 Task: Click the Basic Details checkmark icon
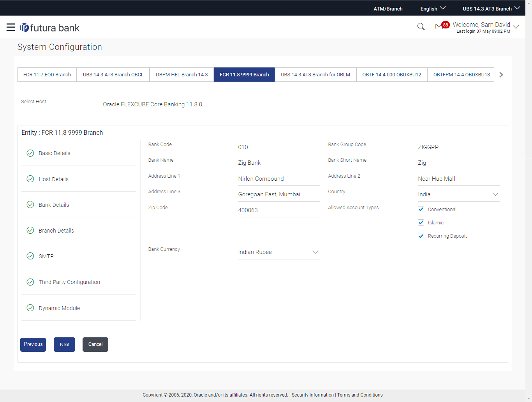click(30, 153)
